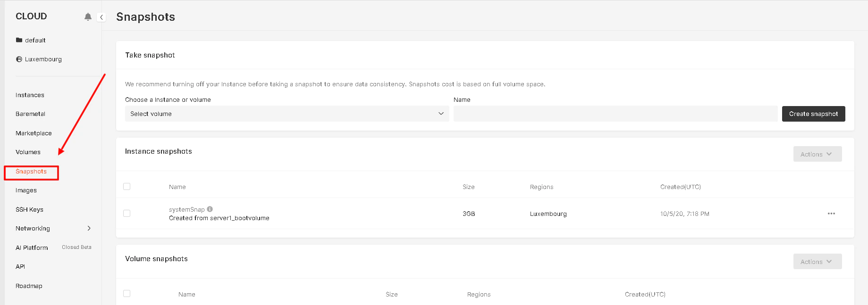
Task: Select the Luxembourg region label
Action: pyautogui.click(x=43, y=59)
